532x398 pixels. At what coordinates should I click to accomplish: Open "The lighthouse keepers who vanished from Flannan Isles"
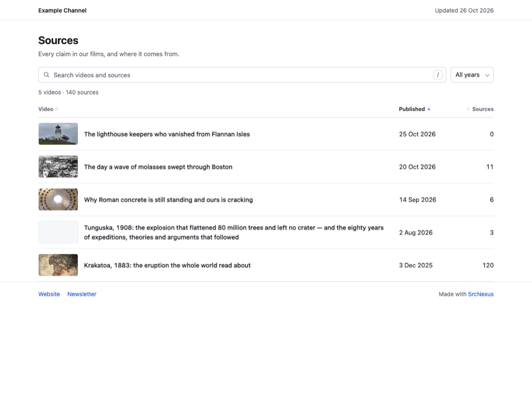167,135
